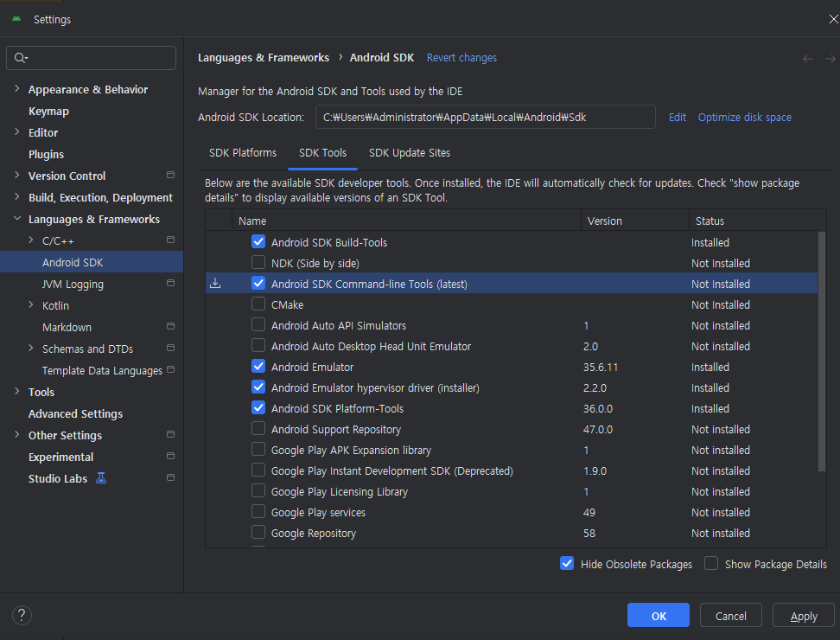
Task: Click project-level icon next to Template Data Languages
Action: pyautogui.click(x=170, y=369)
